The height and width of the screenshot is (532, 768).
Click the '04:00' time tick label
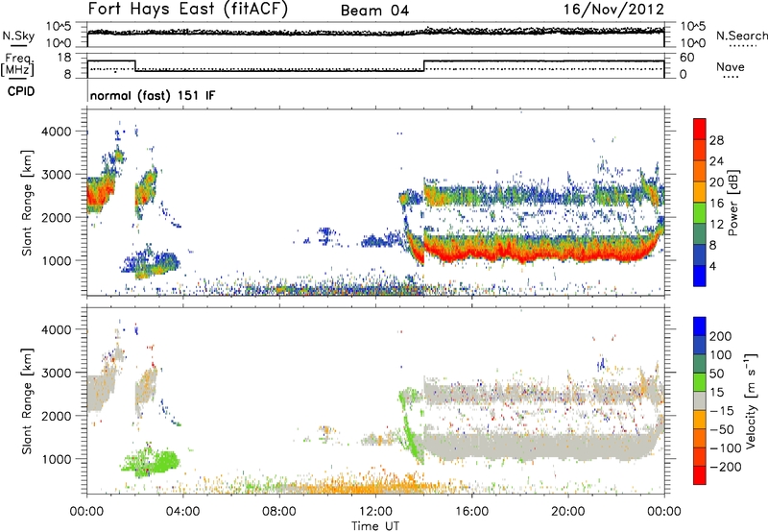182,512
